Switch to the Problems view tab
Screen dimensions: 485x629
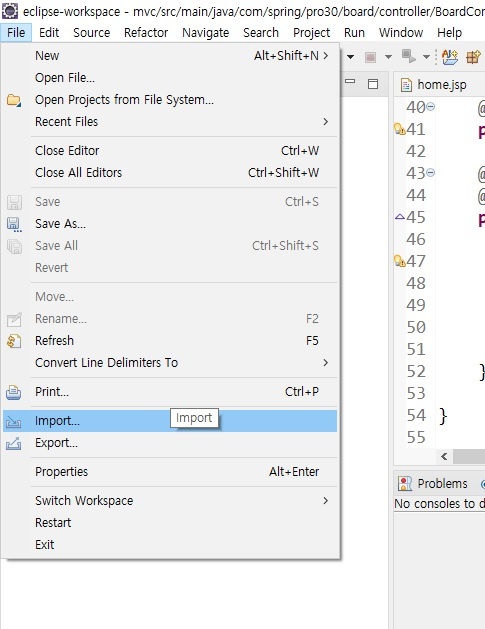(x=434, y=484)
